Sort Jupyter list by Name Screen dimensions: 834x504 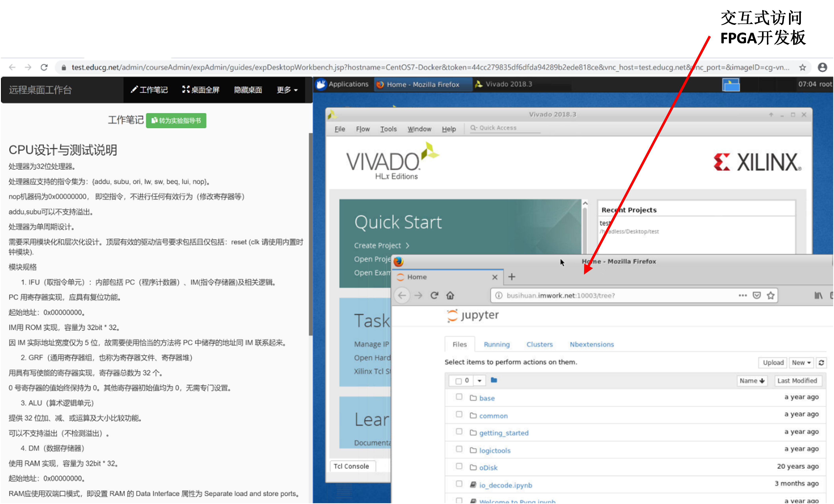752,381
